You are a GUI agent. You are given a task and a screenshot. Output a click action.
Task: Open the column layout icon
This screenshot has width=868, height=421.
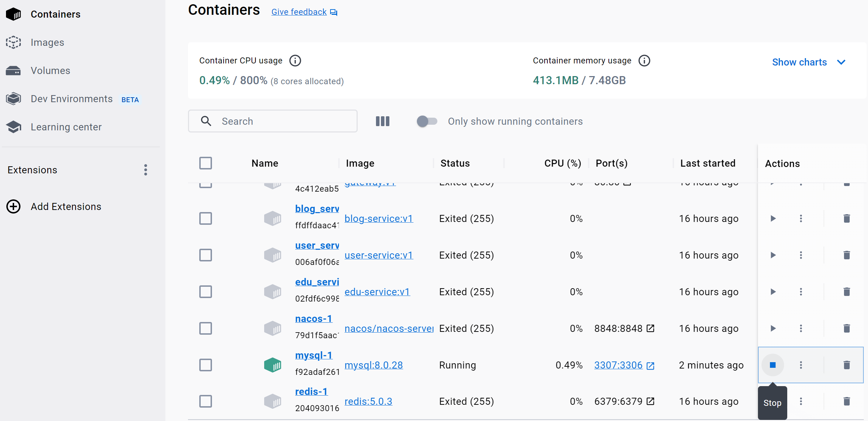click(382, 121)
